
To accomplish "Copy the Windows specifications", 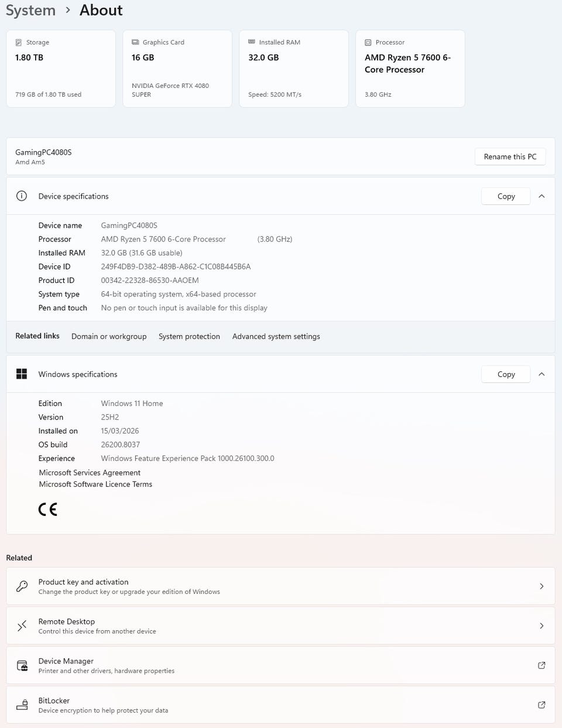I will coord(506,374).
